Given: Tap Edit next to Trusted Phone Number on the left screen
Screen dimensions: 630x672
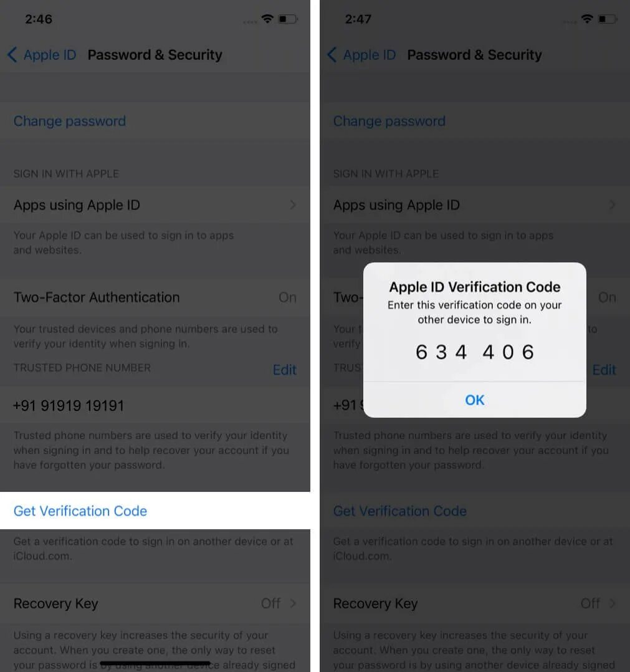Looking at the screenshot, I should coord(284,370).
